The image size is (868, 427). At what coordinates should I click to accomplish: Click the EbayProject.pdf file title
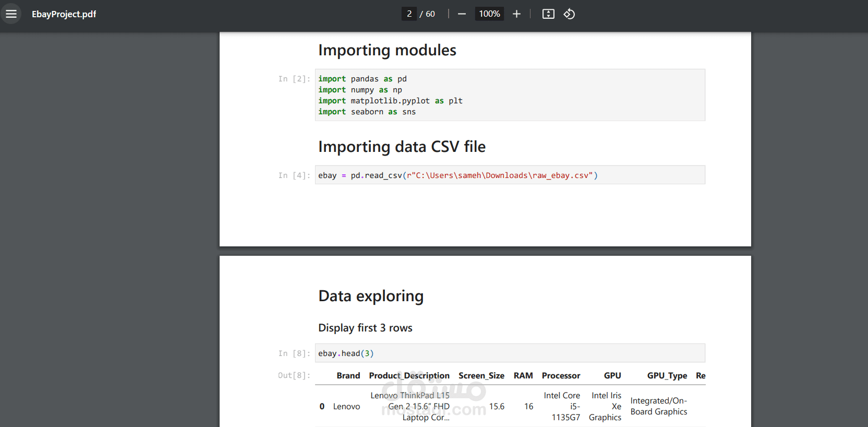pyautogui.click(x=64, y=14)
